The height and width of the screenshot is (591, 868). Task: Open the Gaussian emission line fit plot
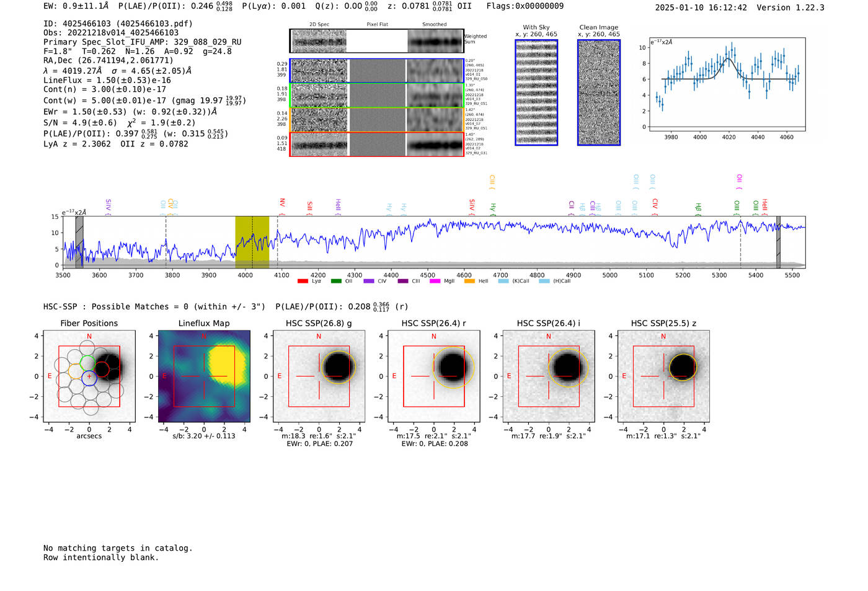click(x=727, y=84)
